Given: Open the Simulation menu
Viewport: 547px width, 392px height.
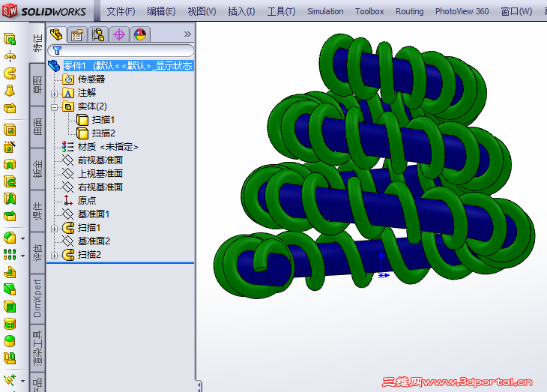Looking at the screenshot, I should click(325, 11).
